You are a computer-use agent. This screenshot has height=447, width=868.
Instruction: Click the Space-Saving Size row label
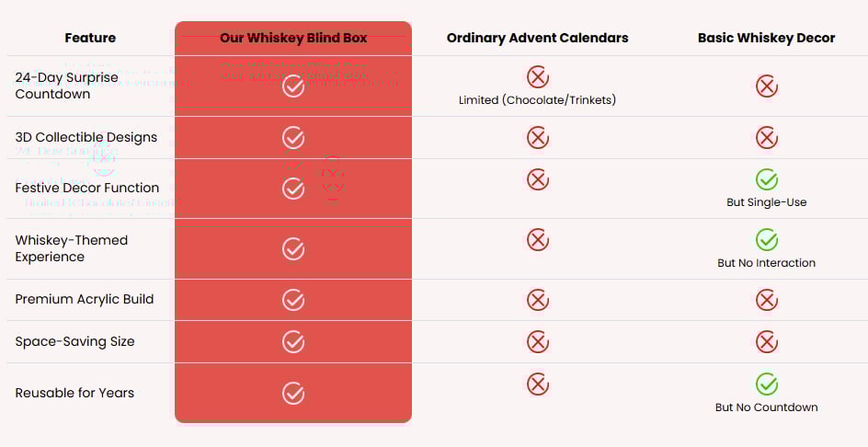pyautogui.click(x=74, y=341)
